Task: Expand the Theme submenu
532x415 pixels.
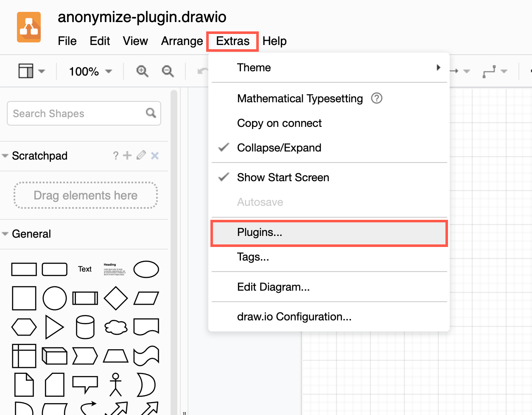Action: tap(254, 67)
